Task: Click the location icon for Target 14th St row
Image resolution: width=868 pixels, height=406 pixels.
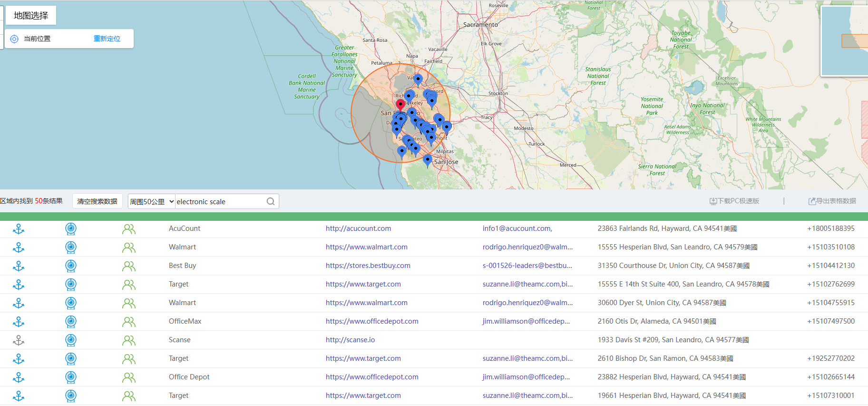Action: pos(71,285)
